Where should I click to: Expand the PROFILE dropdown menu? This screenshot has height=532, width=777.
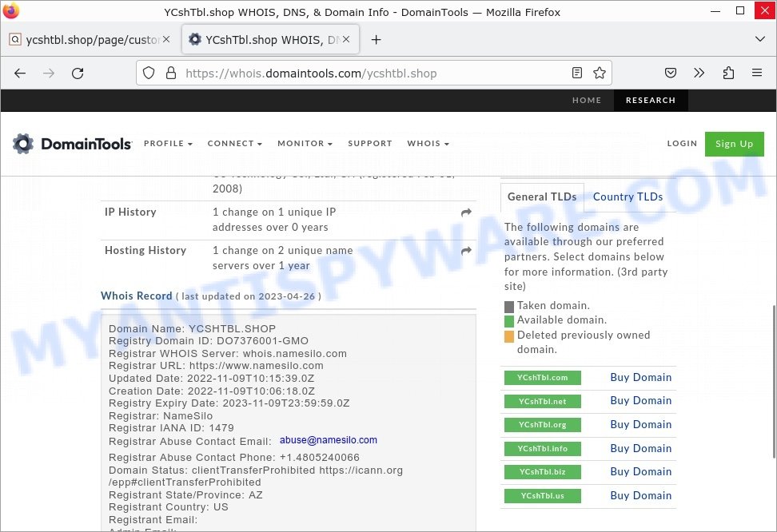pos(168,143)
